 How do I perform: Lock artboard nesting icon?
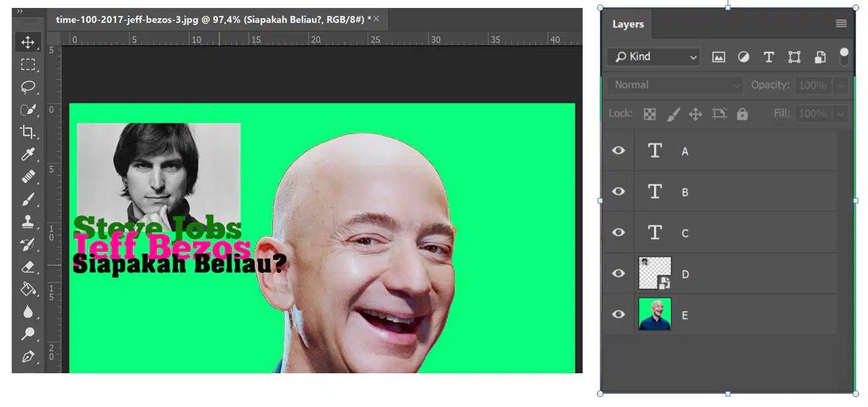pos(719,114)
